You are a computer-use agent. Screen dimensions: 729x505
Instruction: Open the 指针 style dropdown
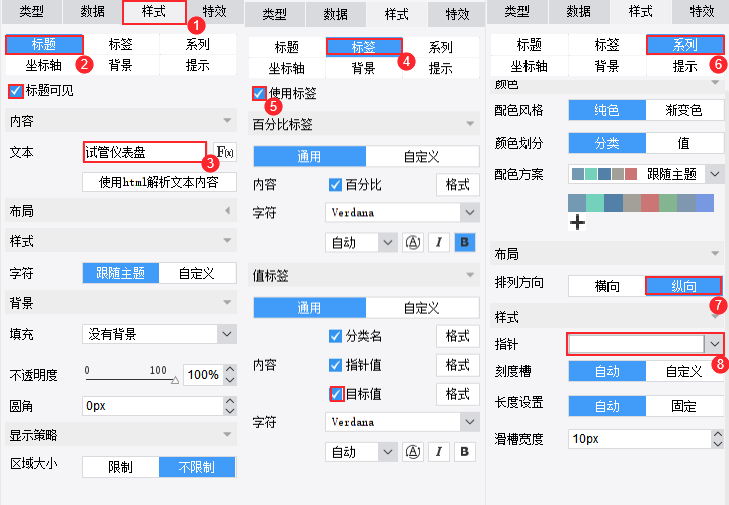tap(645, 344)
